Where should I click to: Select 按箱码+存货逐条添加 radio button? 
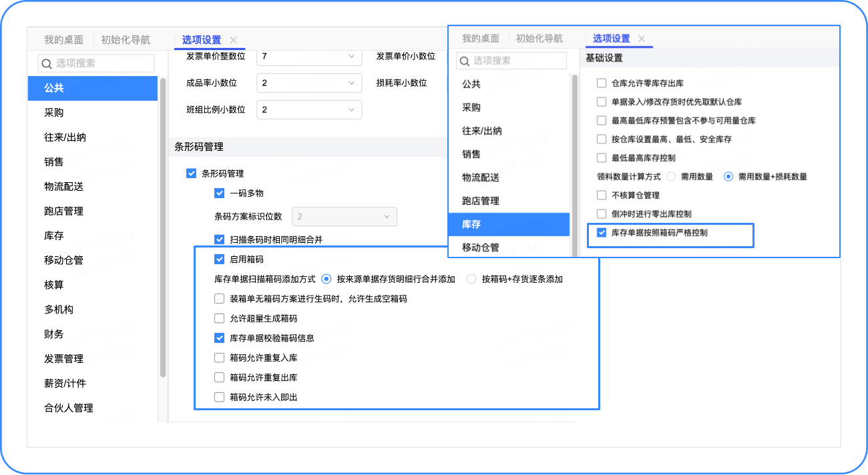pos(471,279)
